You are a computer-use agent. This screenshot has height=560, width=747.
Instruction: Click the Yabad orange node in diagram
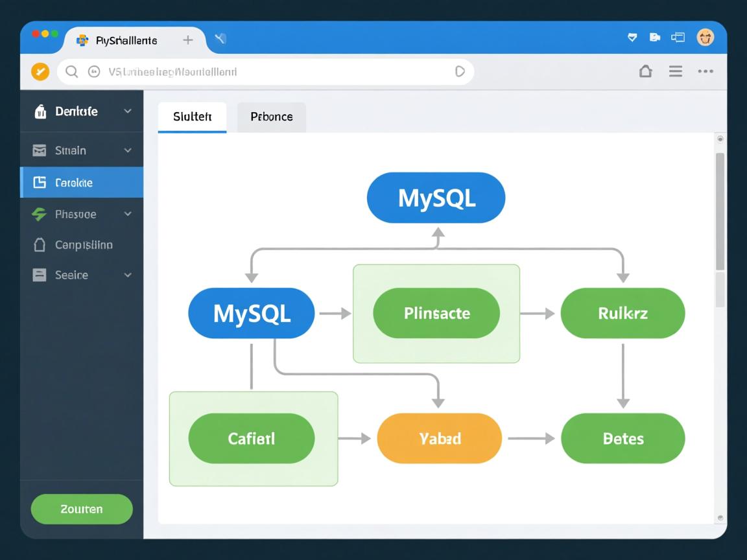click(x=439, y=438)
